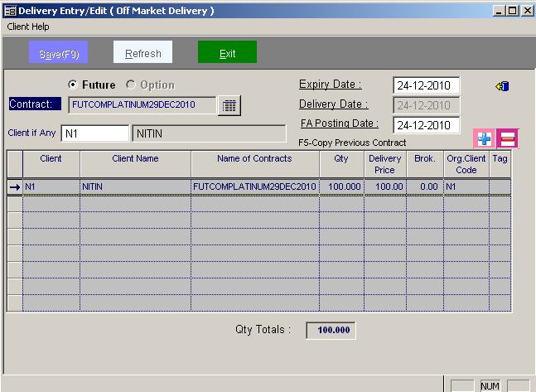Image resolution: width=536 pixels, height=392 pixels.
Task: Click the row pointer arrow for N1
Action: (x=15, y=187)
